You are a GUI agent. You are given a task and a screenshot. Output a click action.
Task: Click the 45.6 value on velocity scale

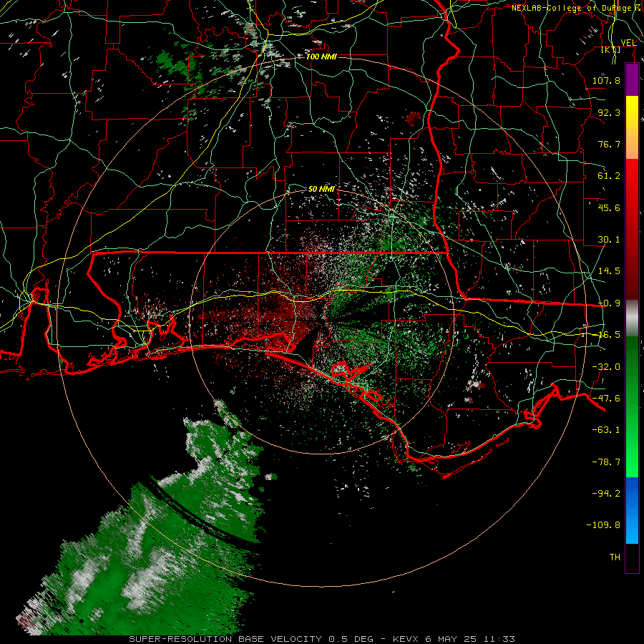coord(609,208)
